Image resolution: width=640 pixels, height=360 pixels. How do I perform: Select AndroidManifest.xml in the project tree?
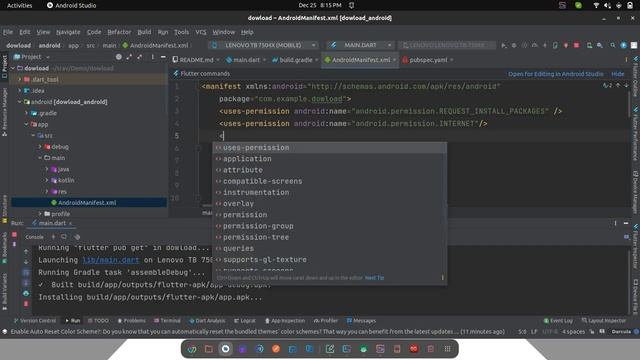[x=89, y=202]
